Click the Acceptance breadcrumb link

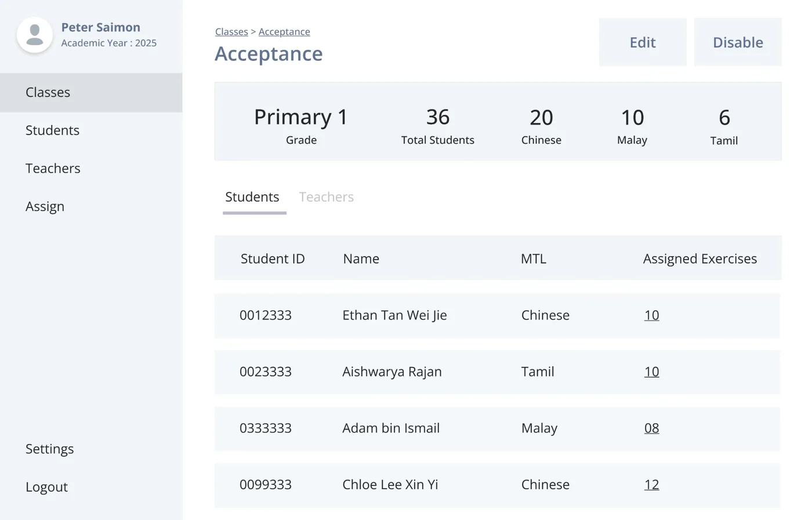coord(284,32)
